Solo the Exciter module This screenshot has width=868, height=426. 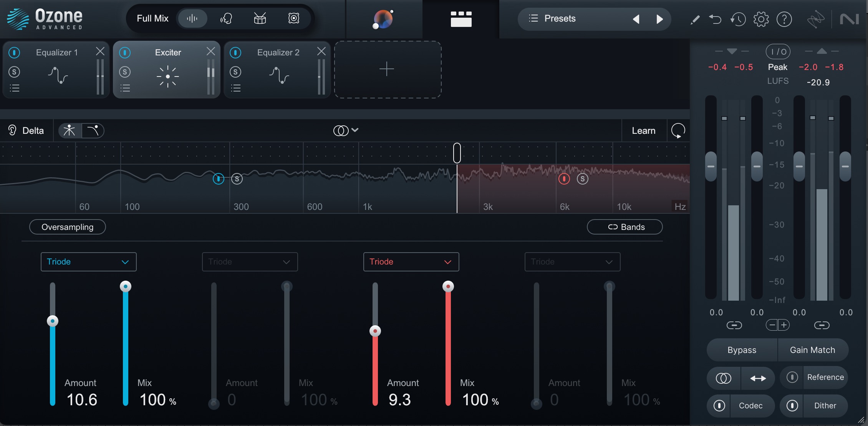click(125, 72)
